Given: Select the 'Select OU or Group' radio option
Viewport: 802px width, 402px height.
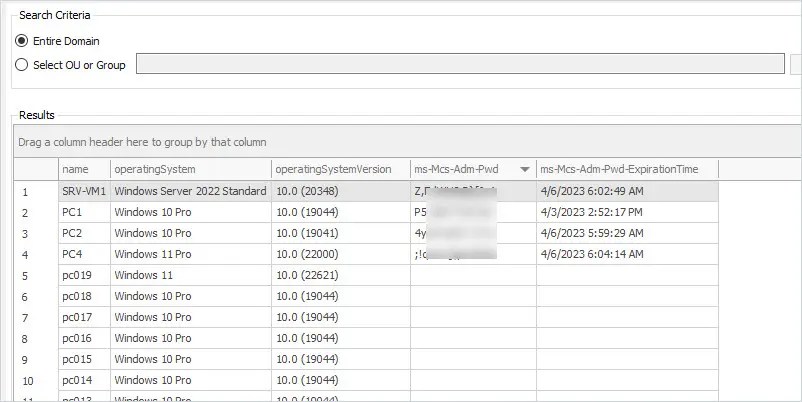Looking at the screenshot, I should pos(21,65).
